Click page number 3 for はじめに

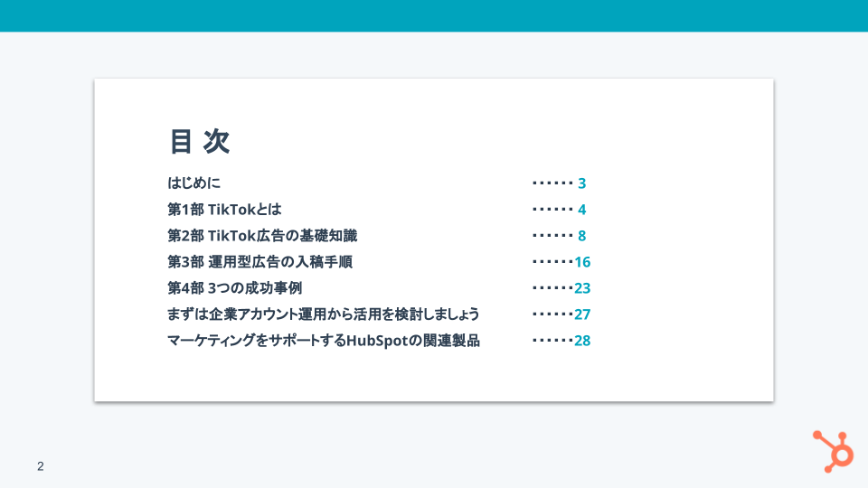pos(581,183)
